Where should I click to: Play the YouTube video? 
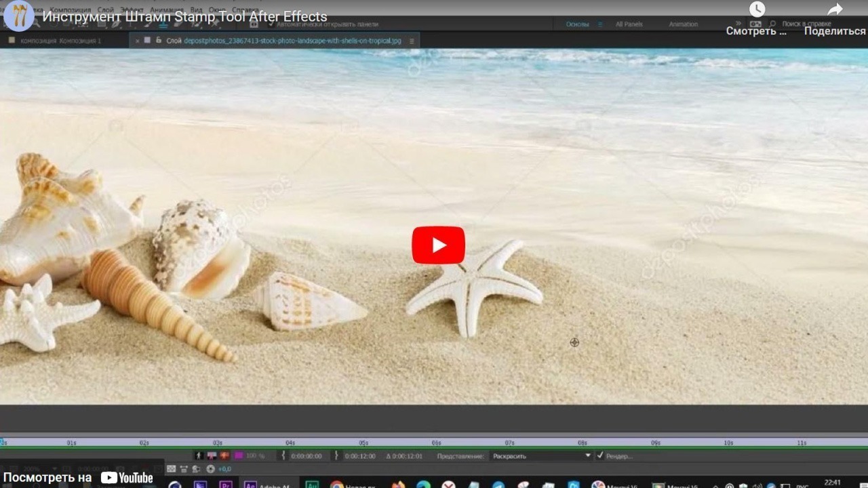438,245
